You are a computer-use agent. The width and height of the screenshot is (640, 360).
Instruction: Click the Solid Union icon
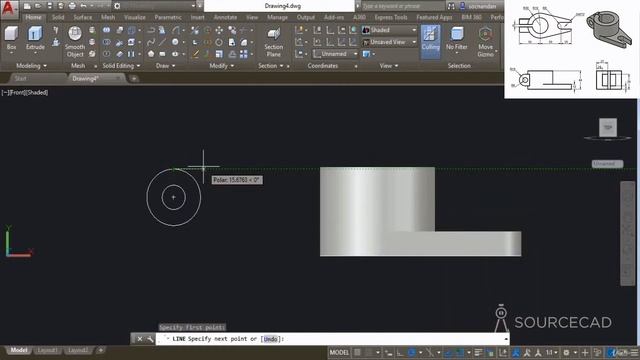click(107, 30)
